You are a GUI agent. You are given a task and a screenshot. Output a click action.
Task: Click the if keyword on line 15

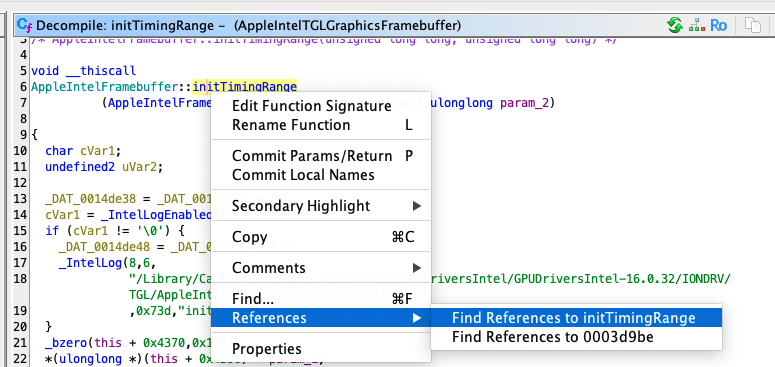(x=51, y=231)
